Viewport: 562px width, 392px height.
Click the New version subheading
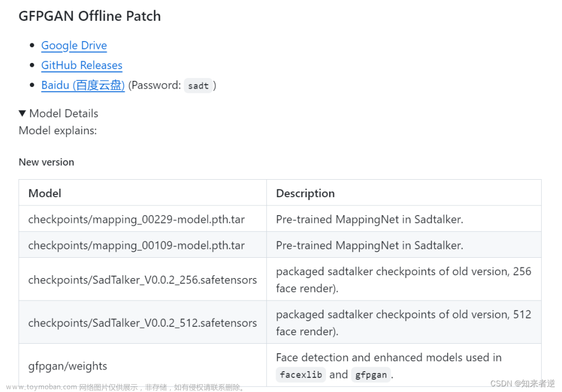(47, 162)
